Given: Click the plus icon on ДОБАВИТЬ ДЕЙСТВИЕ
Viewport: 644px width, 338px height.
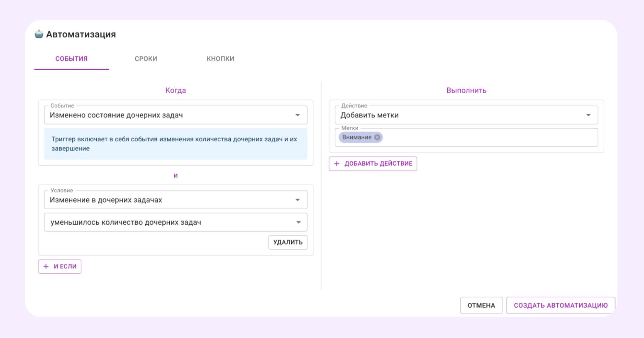Looking at the screenshot, I should pyautogui.click(x=337, y=164).
